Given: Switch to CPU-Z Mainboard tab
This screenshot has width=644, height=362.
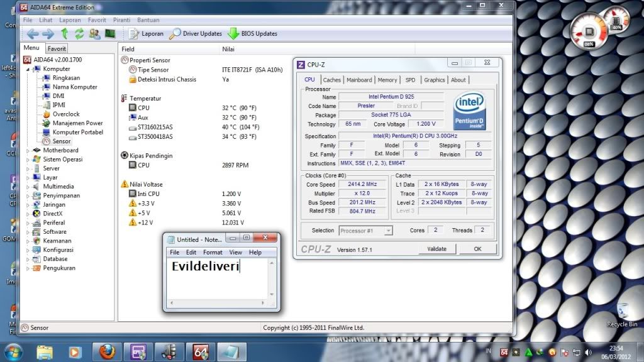Looking at the screenshot, I should pos(359,80).
